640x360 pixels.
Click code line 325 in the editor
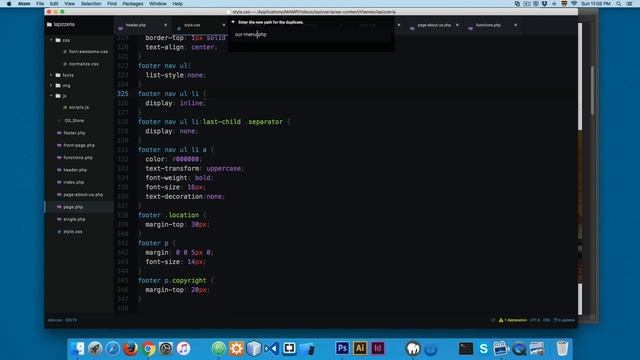click(x=345, y=93)
